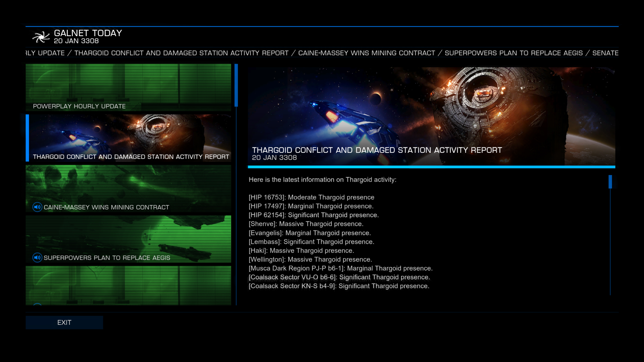Click ticker headline SENATE at right edge

coord(605,53)
